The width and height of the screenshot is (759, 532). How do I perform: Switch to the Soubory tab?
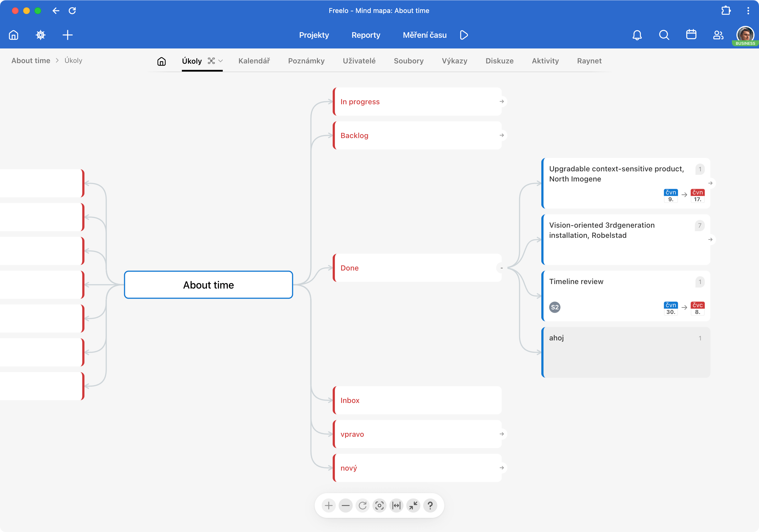coord(409,61)
